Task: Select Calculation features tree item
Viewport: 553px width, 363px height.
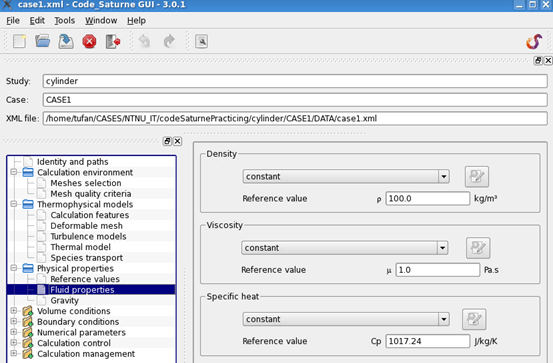Action: coord(90,215)
